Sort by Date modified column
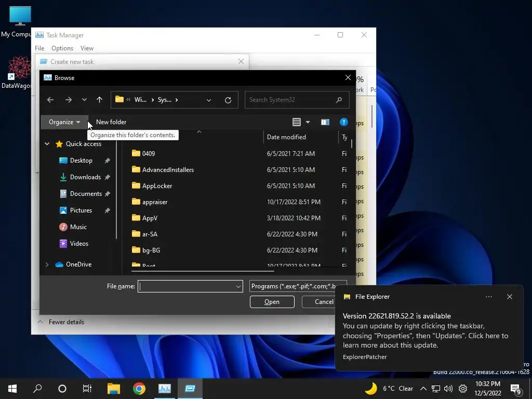Image resolution: width=532 pixels, height=399 pixels. pyautogui.click(x=286, y=137)
